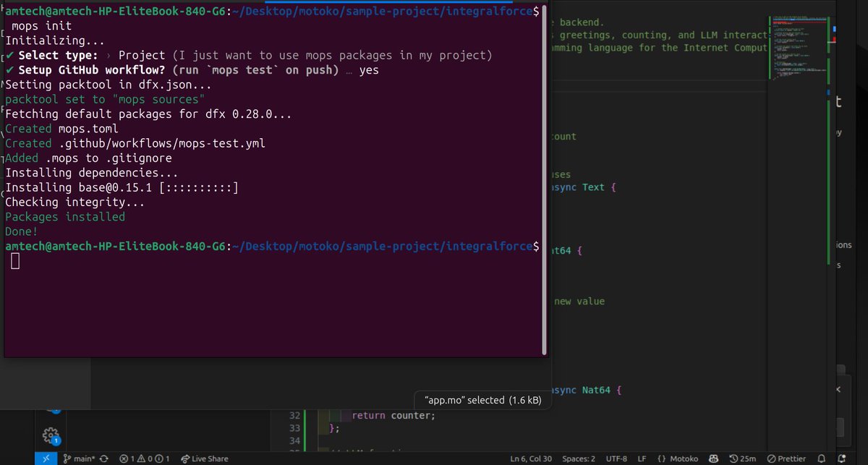
Task: Click 'async Nat64 {' in the editor
Action: 587,391
